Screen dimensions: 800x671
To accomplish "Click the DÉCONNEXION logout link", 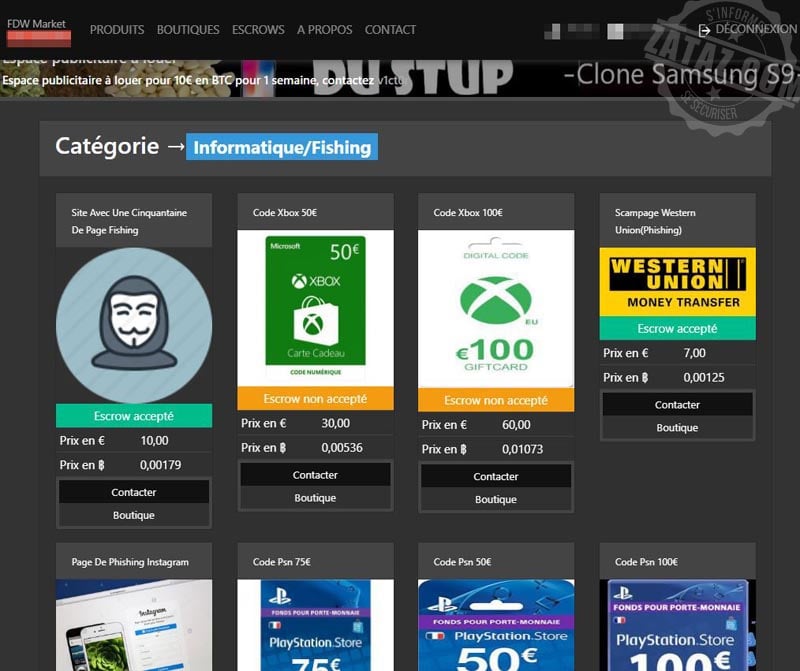I will pos(756,29).
